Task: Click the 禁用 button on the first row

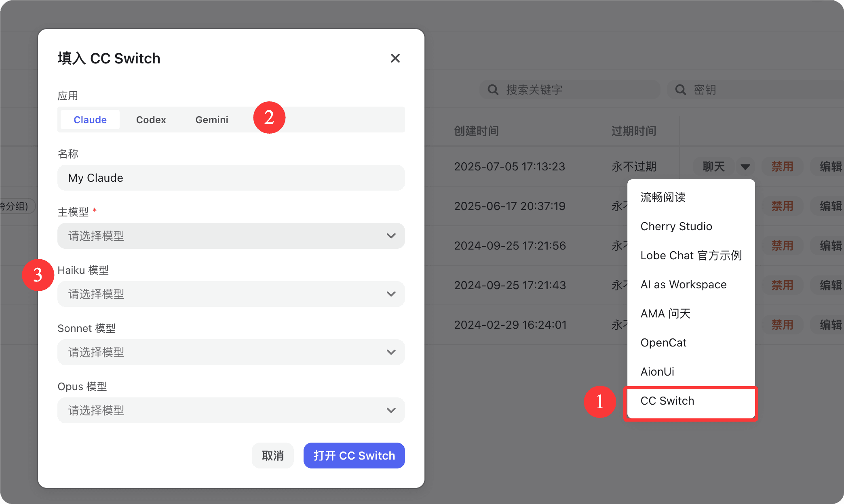Action: click(x=782, y=166)
